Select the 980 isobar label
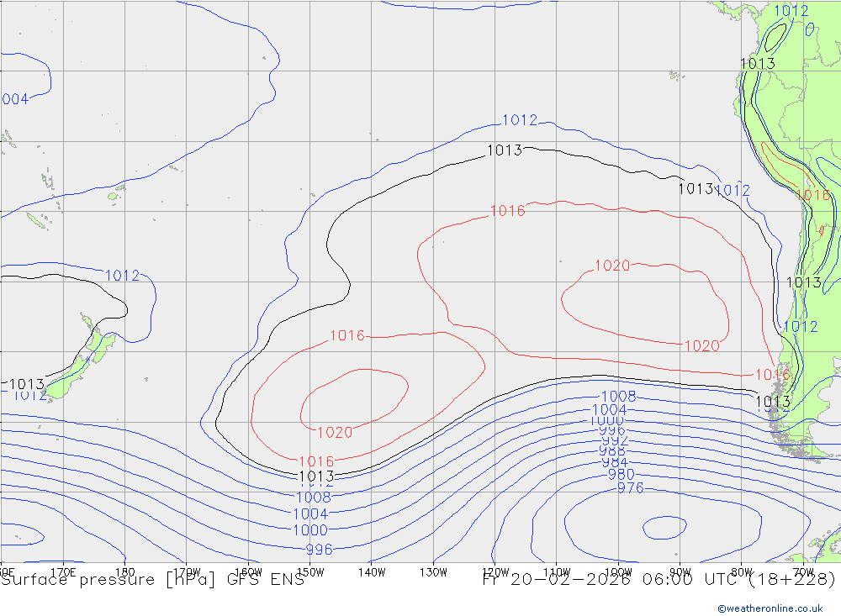The image size is (841, 616). [621, 475]
